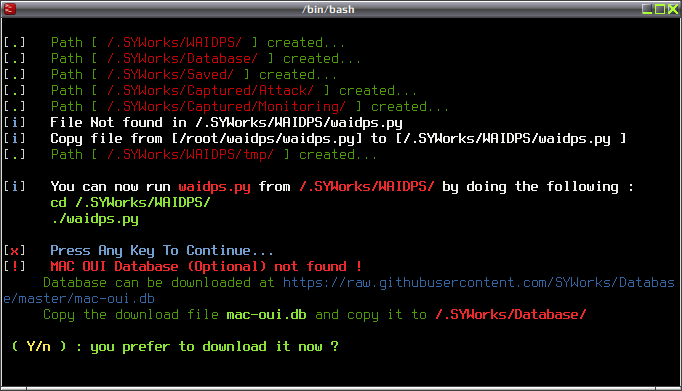The width and height of the screenshot is (682, 391).
Task: Click the '/.SYWorks/WAIDPS/' path in first line
Action: click(174, 43)
